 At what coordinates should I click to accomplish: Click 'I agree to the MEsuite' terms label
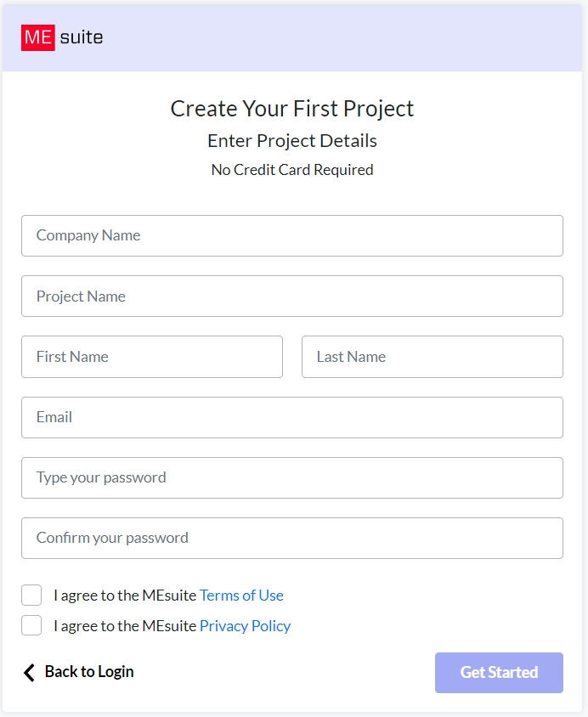point(125,596)
